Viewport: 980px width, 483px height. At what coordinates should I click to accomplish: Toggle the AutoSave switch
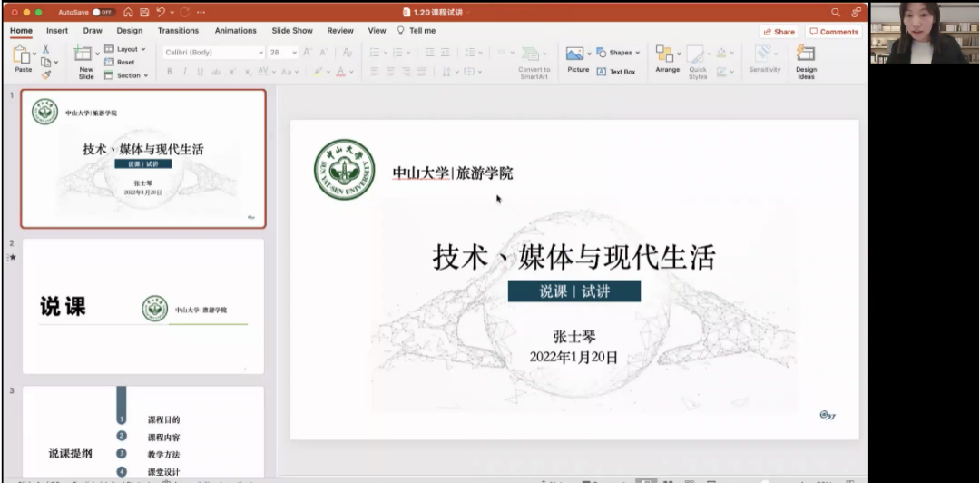pos(103,12)
